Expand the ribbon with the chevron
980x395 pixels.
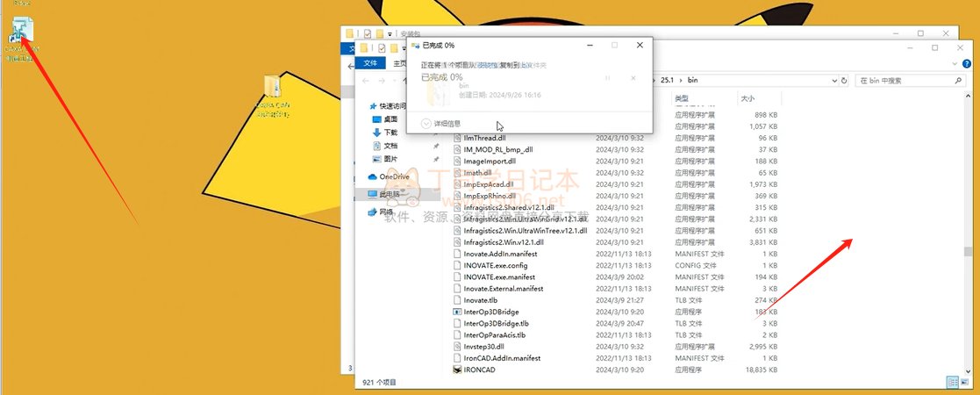pyautogui.click(x=955, y=64)
